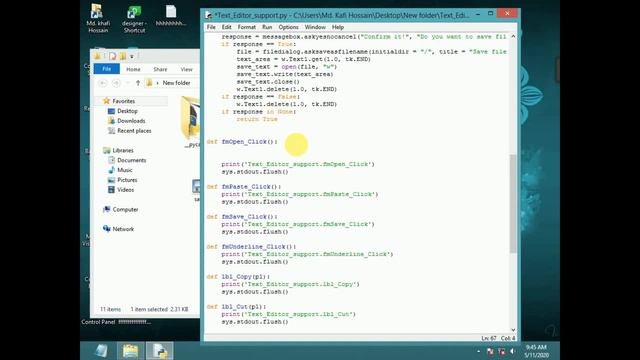Click the def lbl_Copy(p1) line
Viewport: 640px width, 360px height.
click(238, 277)
